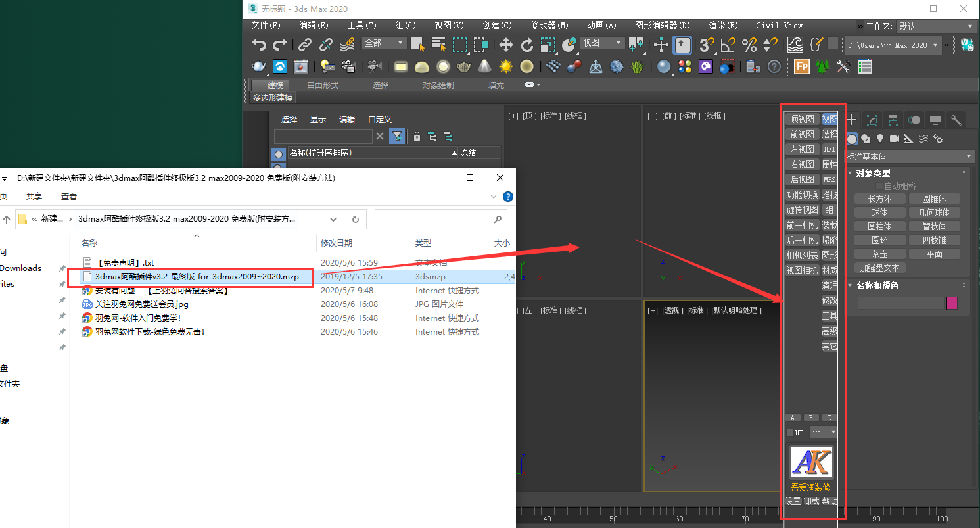Image resolution: width=980 pixels, height=528 pixels.
Task: Select the Move tool icon
Action: pyautogui.click(x=505, y=45)
